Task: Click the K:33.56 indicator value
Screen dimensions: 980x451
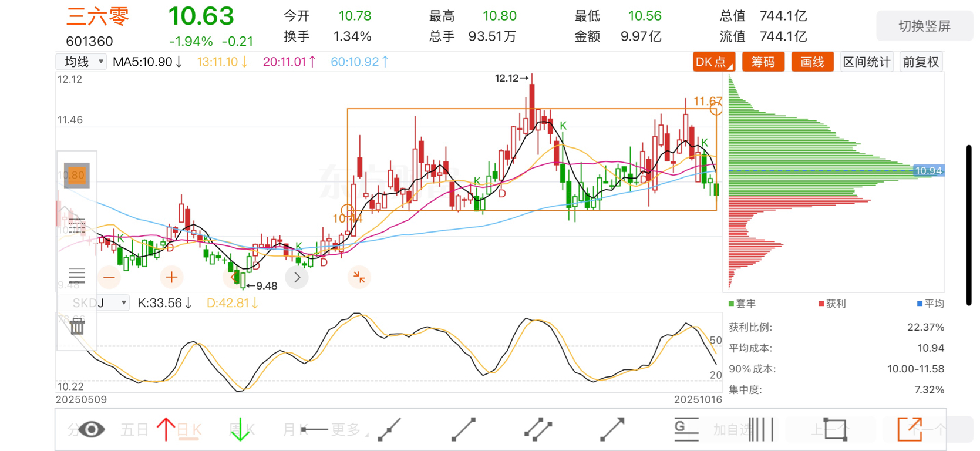Action: pyautogui.click(x=164, y=303)
